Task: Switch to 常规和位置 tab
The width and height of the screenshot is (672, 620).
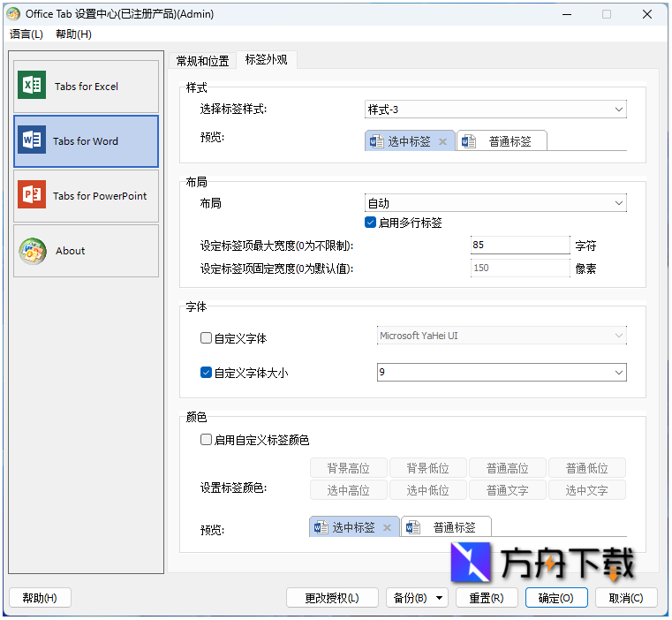Action: (x=202, y=61)
